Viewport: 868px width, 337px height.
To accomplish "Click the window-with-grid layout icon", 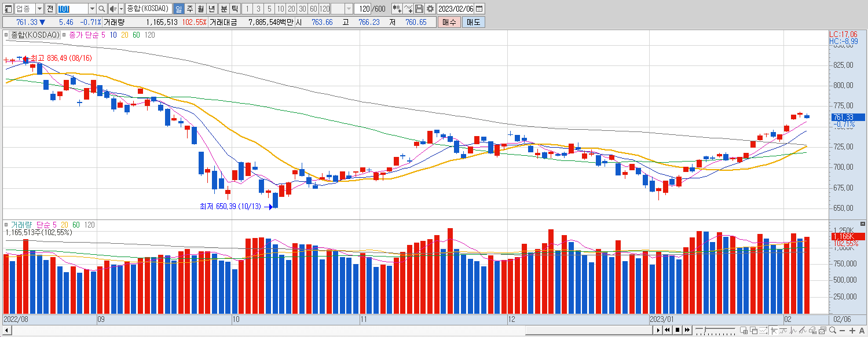I will pos(744,330).
